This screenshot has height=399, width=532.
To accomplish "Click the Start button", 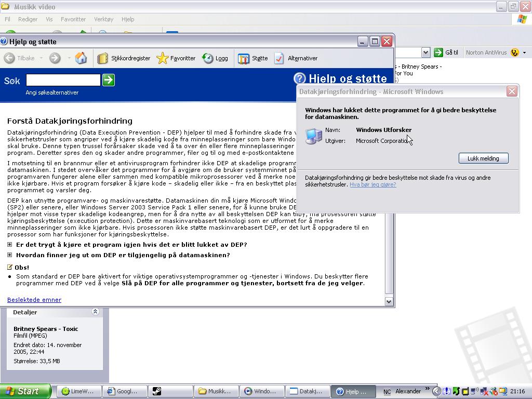I will point(25,391).
